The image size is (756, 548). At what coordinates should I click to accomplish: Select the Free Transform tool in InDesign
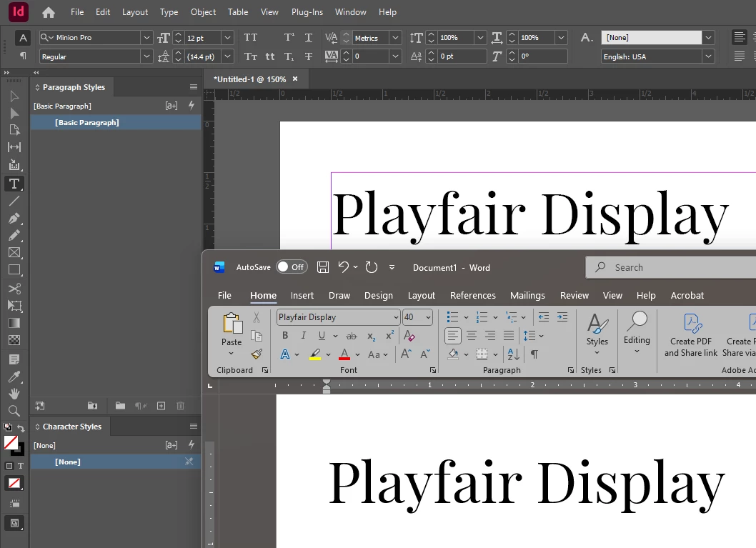point(14,306)
